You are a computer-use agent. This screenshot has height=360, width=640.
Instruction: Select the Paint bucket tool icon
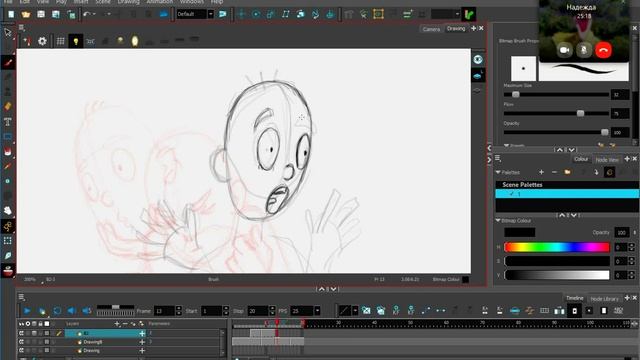click(x=8, y=151)
